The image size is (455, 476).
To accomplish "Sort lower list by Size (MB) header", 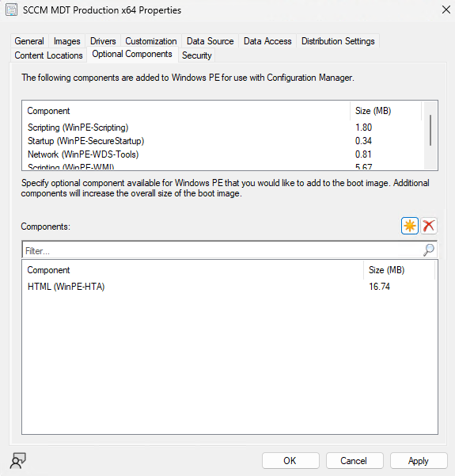I will 399,270.
